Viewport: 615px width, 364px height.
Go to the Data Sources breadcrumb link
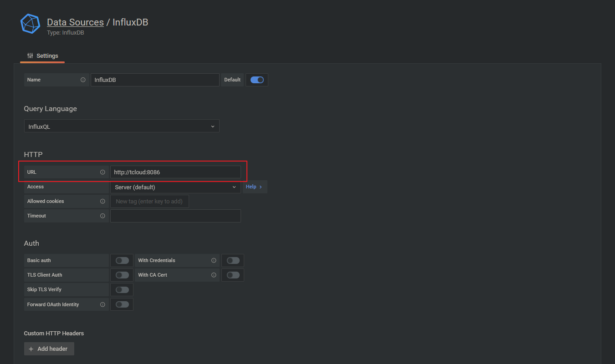(75, 22)
